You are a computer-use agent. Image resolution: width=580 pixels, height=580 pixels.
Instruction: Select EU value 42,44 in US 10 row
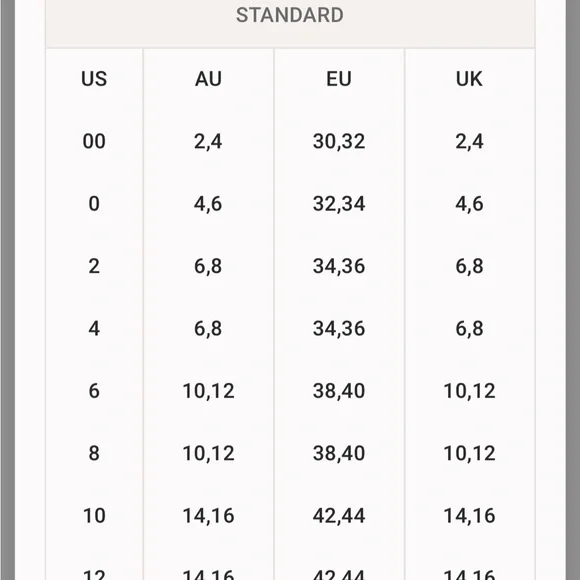coord(339,516)
